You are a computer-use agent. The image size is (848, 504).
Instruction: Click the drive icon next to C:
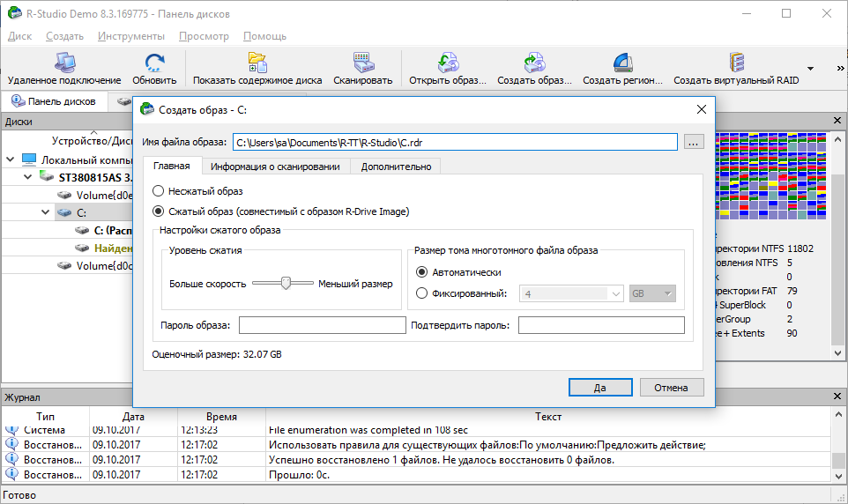point(64,212)
